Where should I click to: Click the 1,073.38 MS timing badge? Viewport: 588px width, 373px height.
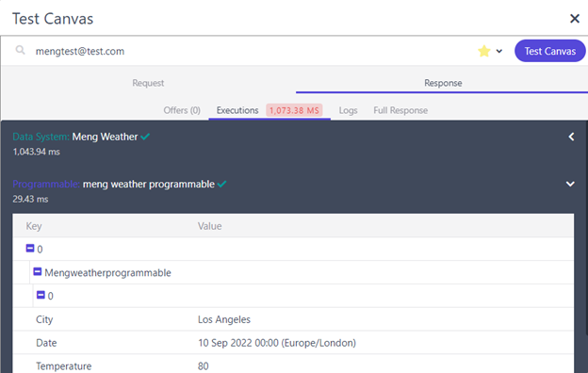click(294, 110)
